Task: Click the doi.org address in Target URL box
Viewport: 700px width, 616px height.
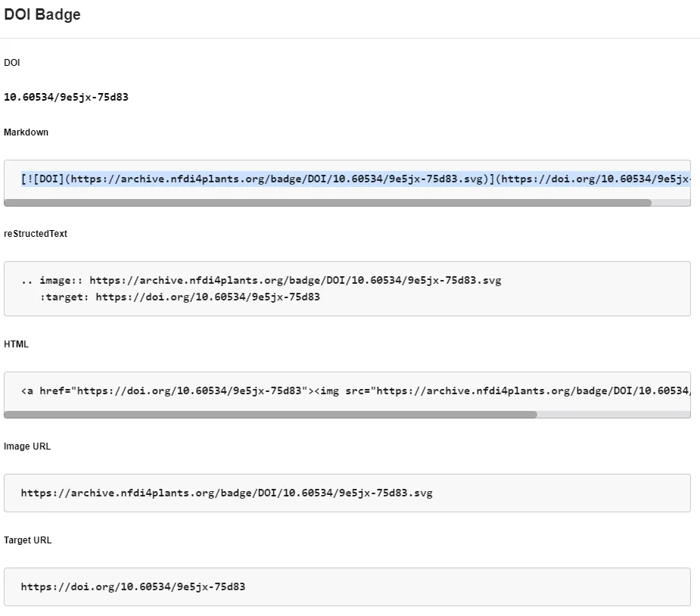Action: click(x=133, y=586)
